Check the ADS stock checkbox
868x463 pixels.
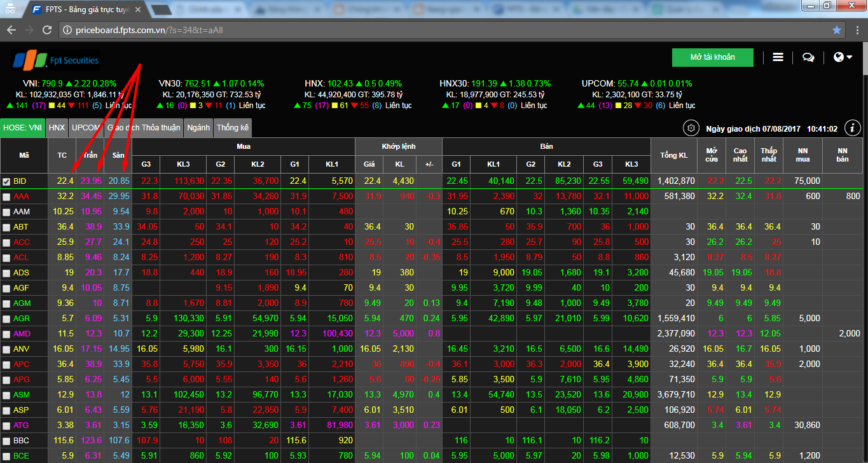tap(6, 273)
